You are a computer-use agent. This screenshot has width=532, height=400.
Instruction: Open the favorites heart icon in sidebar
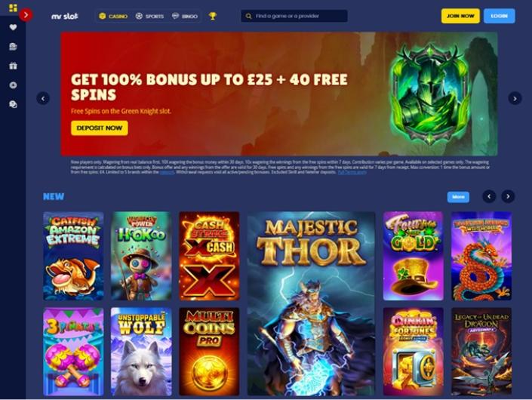tap(13, 27)
